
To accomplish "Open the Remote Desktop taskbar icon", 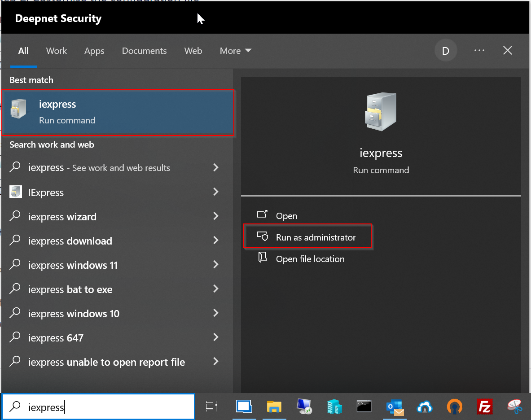I will coord(304,407).
